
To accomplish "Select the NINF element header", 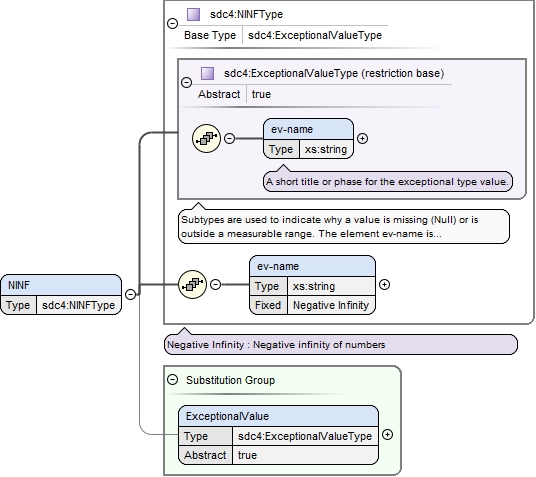I will 61,285.
